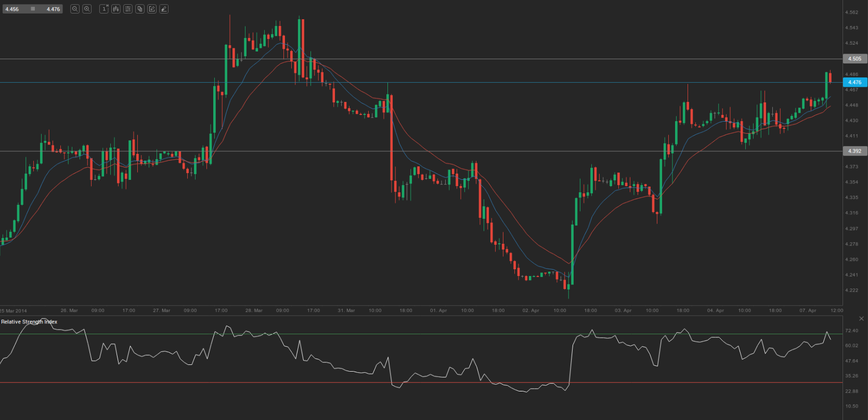Click the Relative Strength Index title
868x420 pixels.
(x=29, y=322)
